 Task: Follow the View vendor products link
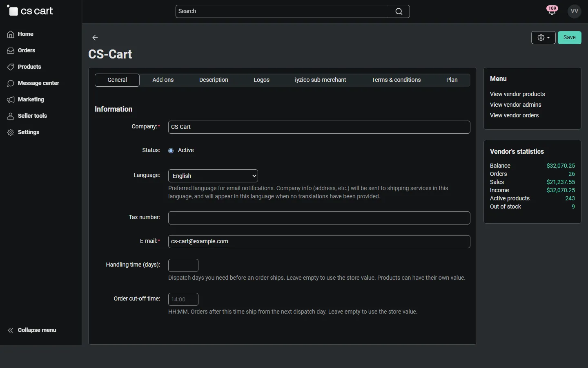(x=517, y=94)
